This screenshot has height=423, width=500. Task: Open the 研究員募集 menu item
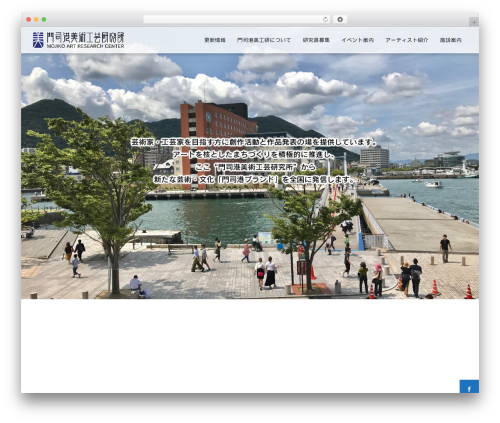[316, 40]
